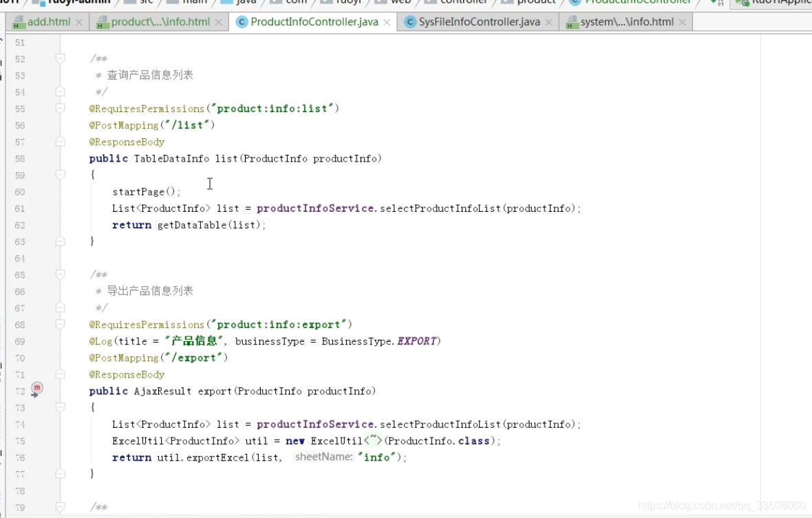Viewport: 812px width, 518px height.
Task: Click the export method name on line 72
Action: (215, 391)
